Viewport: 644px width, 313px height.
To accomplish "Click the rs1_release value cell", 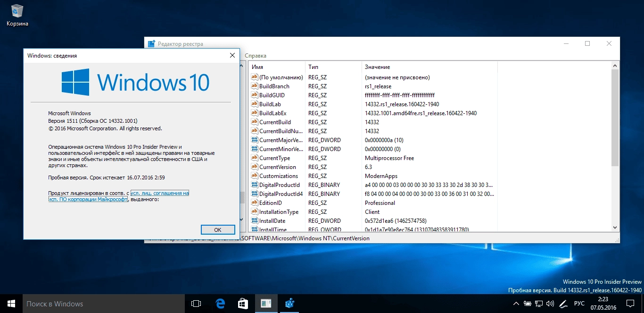I will pos(378,86).
